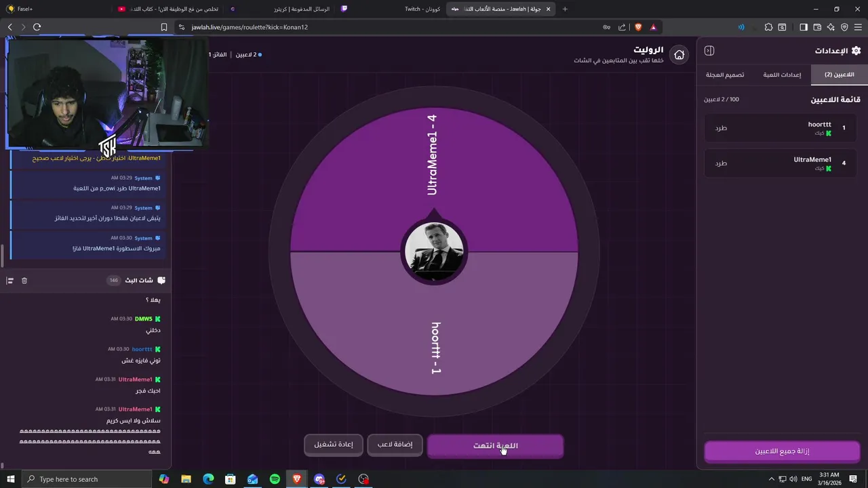Click the chat message count 146

[x=113, y=280]
